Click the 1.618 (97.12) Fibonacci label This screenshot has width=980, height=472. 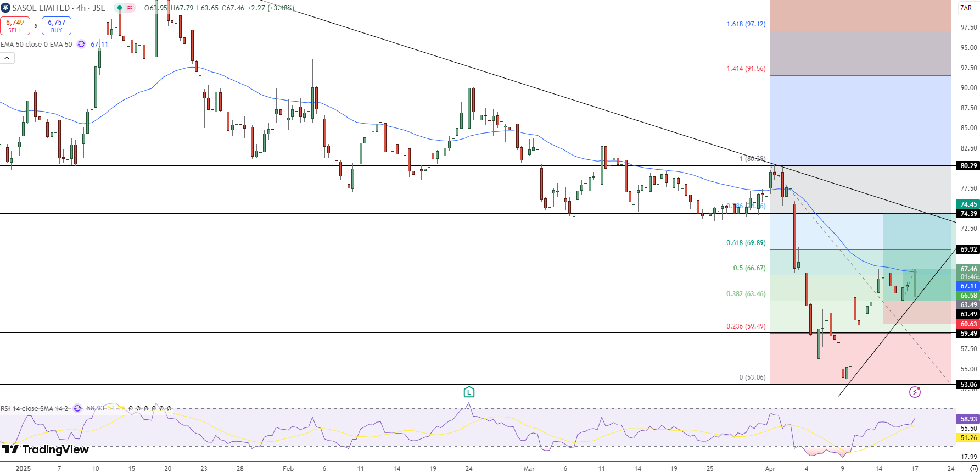[746, 24]
